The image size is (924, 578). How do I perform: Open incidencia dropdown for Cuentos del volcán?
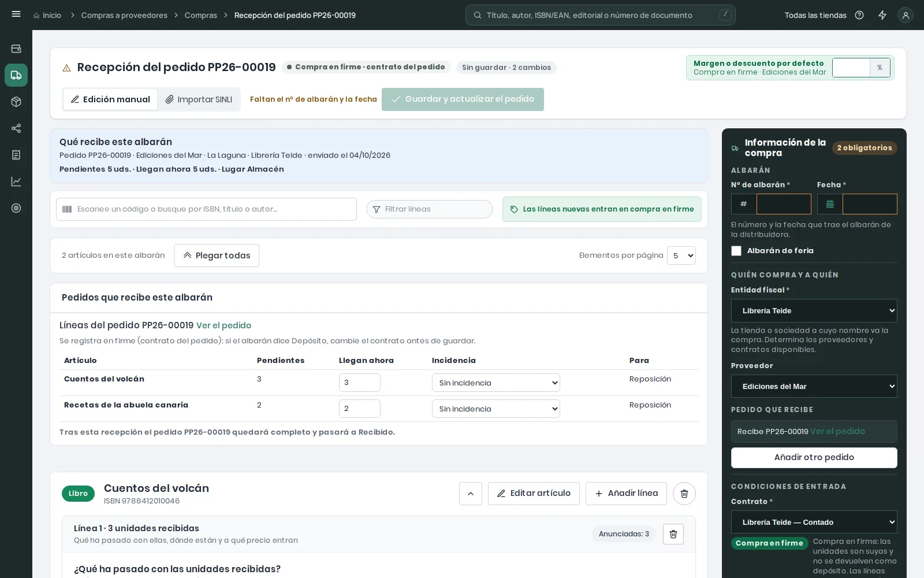click(496, 383)
